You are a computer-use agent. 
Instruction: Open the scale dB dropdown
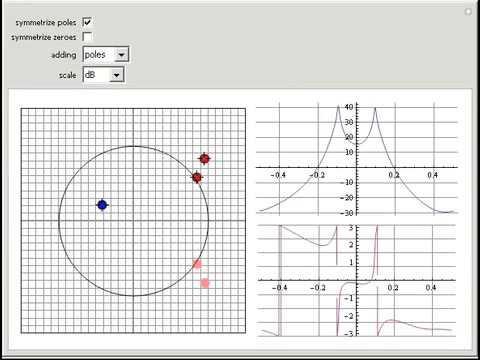point(103,75)
